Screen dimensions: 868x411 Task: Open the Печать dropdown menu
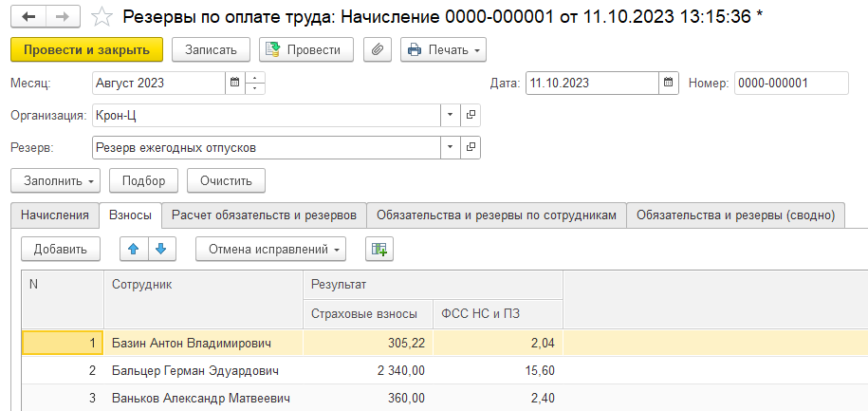click(x=443, y=49)
